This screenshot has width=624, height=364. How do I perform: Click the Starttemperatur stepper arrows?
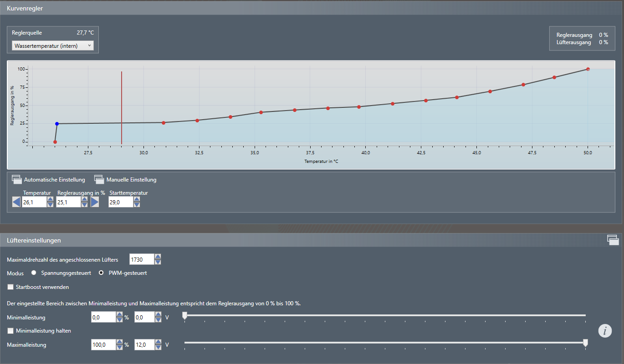(x=137, y=202)
